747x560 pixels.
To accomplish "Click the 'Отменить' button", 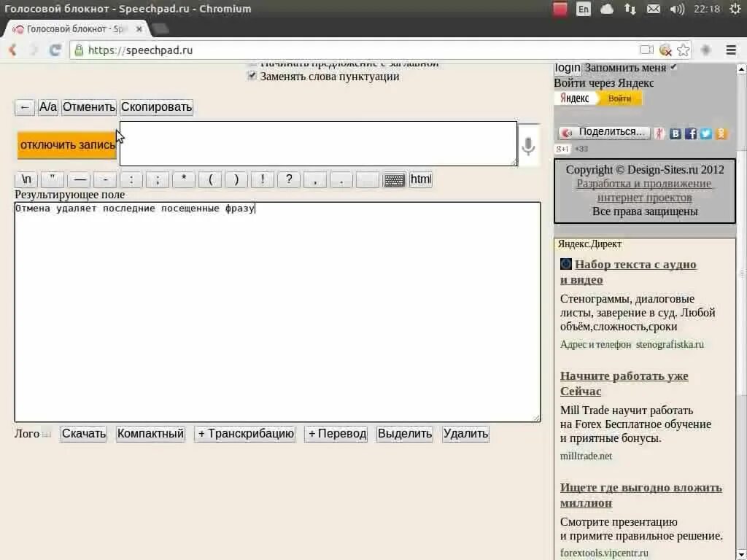I will (x=89, y=107).
